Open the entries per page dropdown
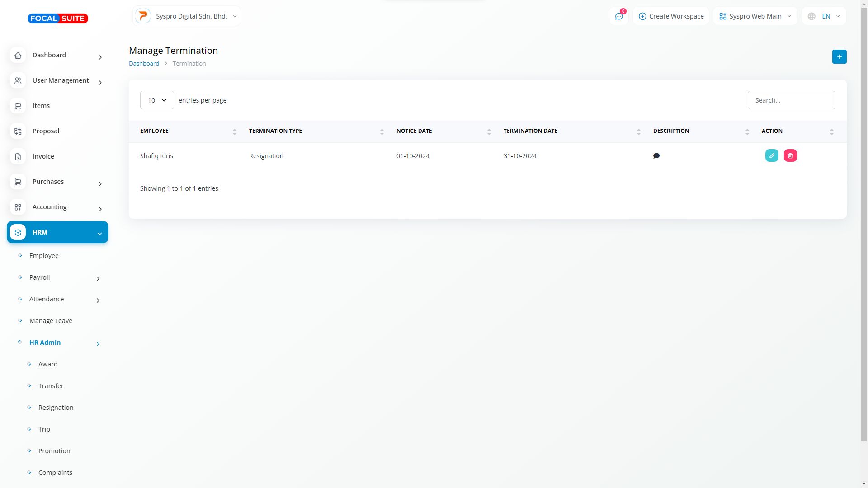 pyautogui.click(x=157, y=100)
